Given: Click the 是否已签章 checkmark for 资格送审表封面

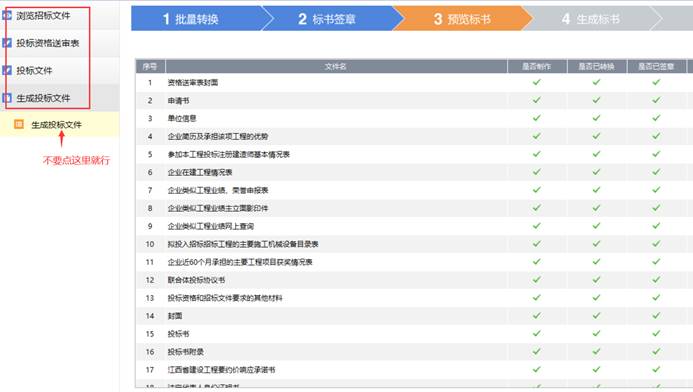Looking at the screenshot, I should coord(656,82).
